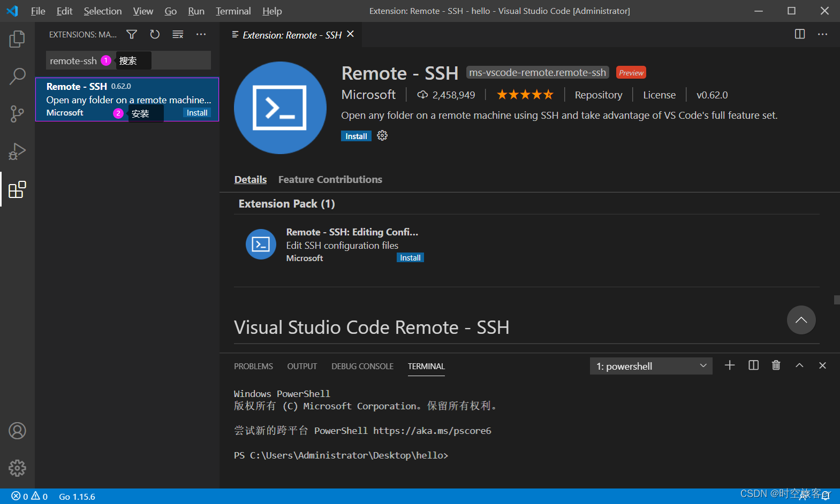
Task: Open the Run menu
Action: [x=196, y=11]
